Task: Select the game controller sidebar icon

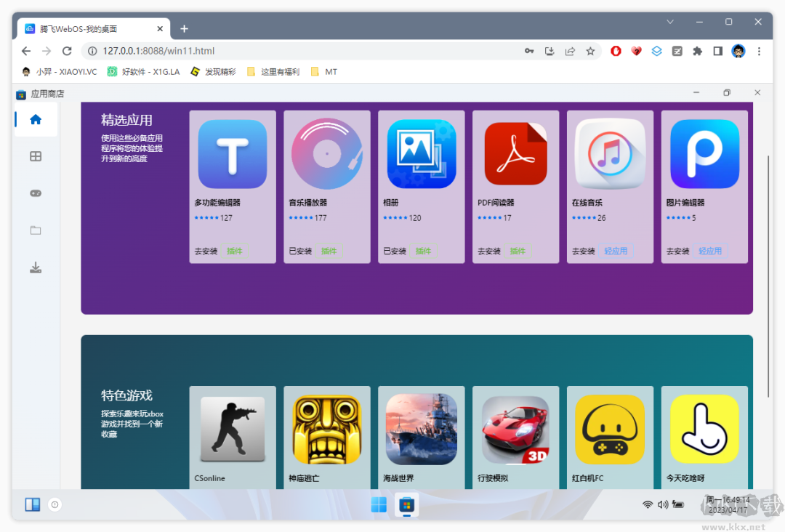Action: click(36, 193)
